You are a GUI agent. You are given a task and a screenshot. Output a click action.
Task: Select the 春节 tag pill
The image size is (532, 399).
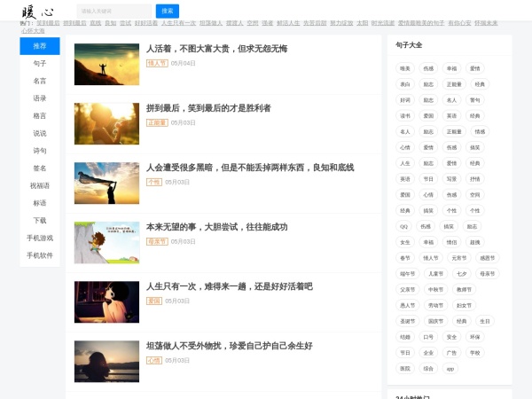(x=405, y=258)
